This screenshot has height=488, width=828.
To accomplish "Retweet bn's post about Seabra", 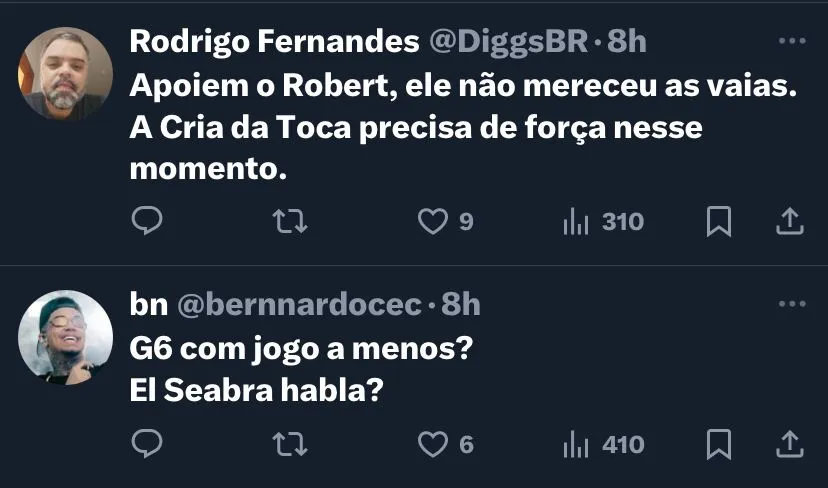I will coord(289,443).
